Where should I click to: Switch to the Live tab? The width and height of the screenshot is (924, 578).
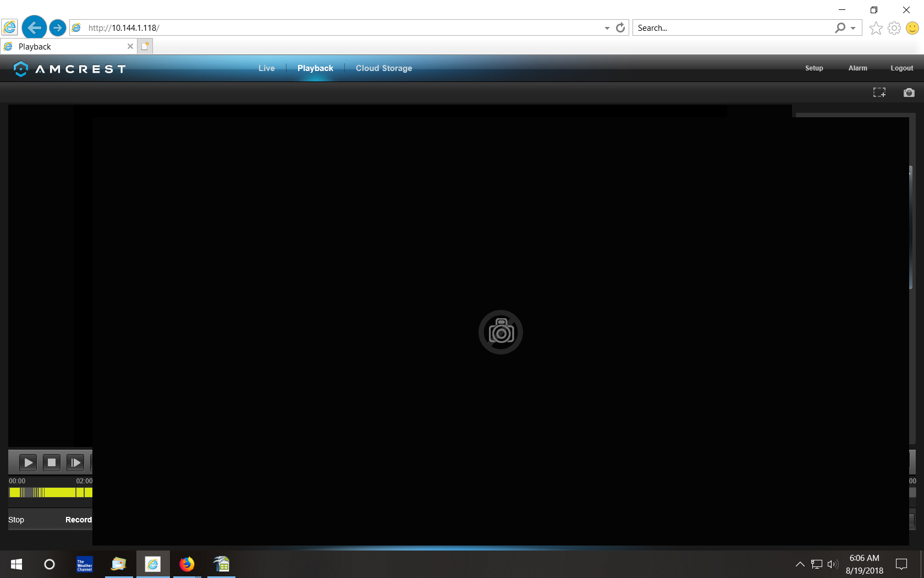click(x=267, y=68)
